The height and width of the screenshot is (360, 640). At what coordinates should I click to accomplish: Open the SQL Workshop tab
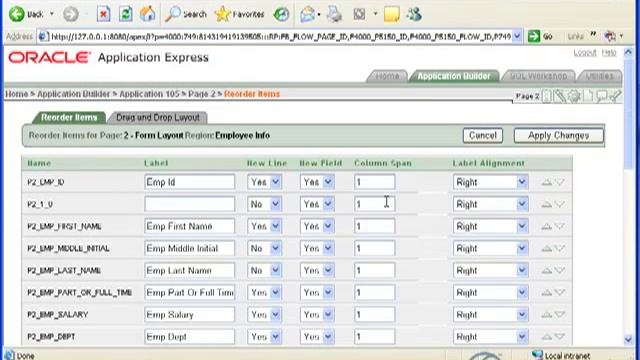coord(538,76)
